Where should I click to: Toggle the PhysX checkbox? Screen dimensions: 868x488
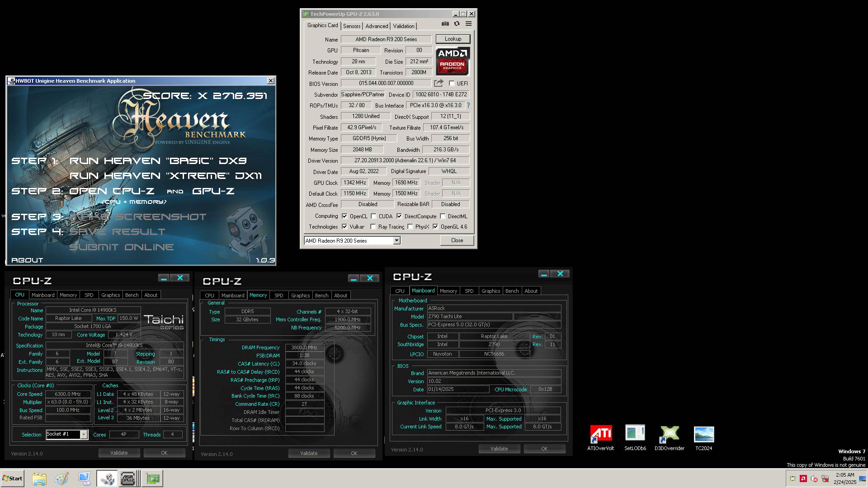point(410,227)
